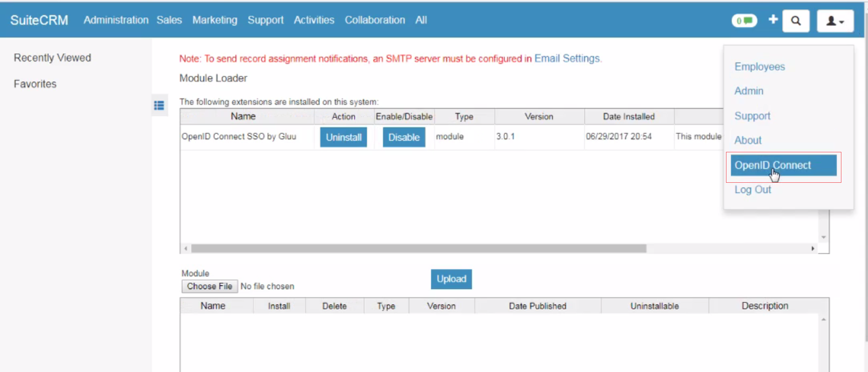Click the 'No file chosen' text

click(267, 287)
